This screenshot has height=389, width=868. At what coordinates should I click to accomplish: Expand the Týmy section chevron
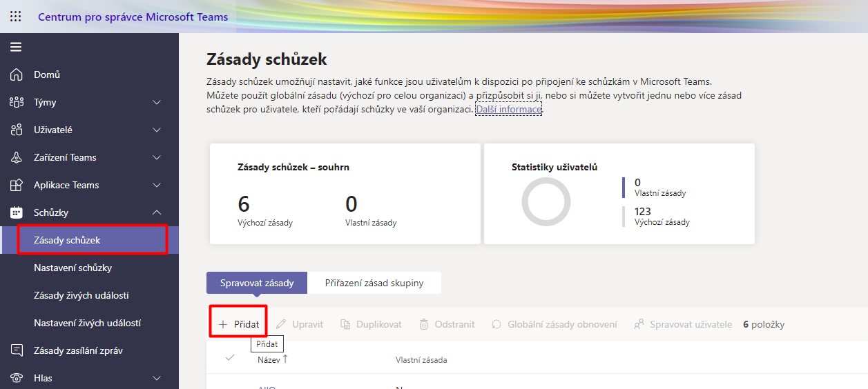pyautogui.click(x=157, y=102)
